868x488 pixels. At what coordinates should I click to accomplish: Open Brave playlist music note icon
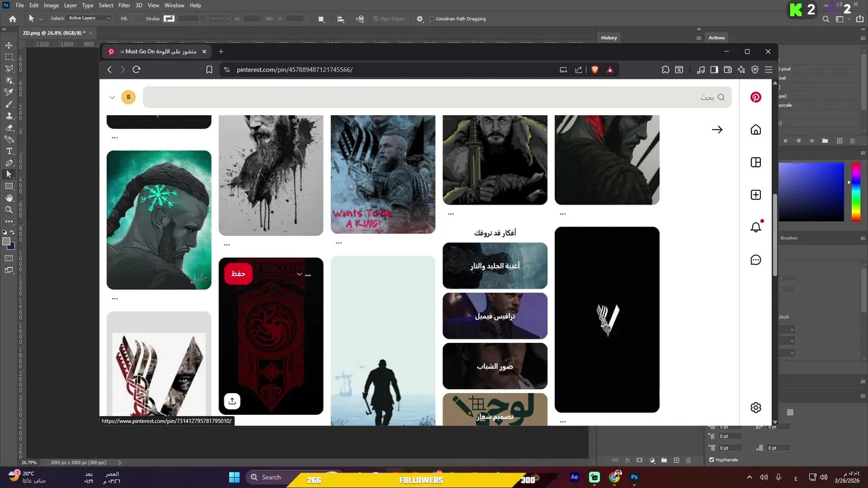coord(701,69)
